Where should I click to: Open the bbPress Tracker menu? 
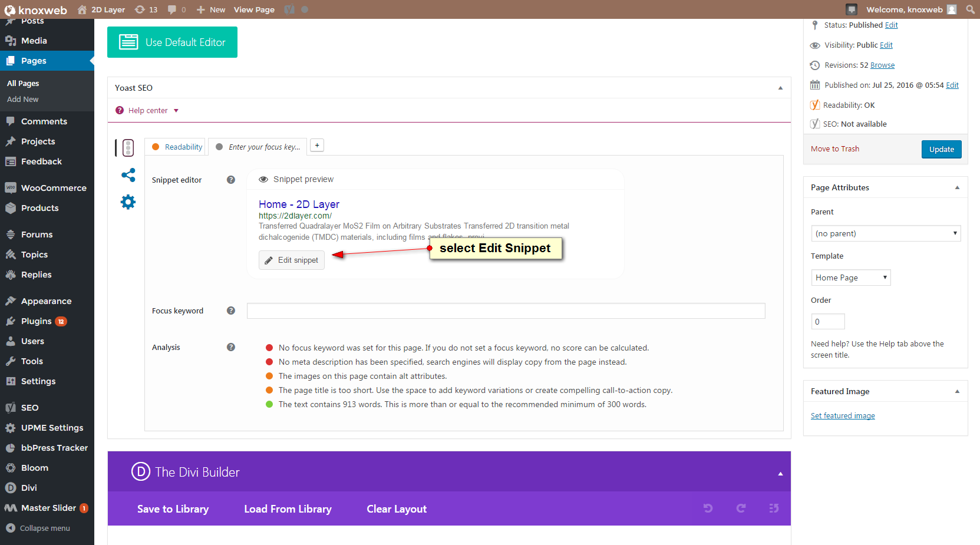[47, 448]
